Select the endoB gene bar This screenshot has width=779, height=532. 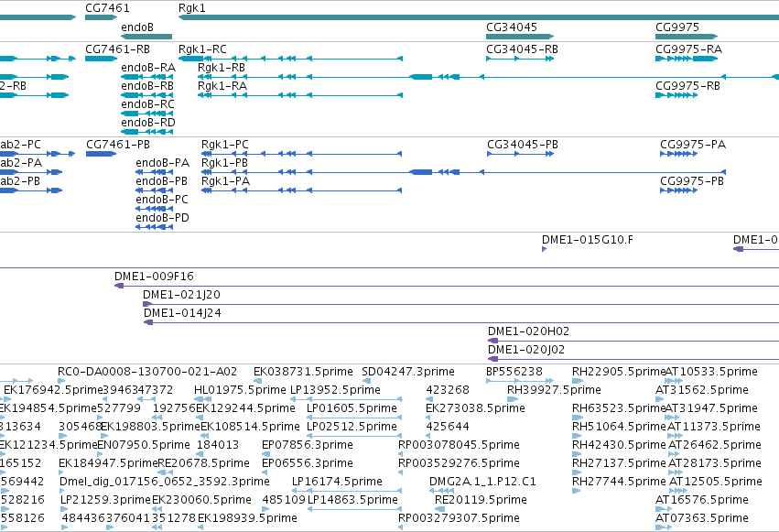pyautogui.click(x=146, y=37)
